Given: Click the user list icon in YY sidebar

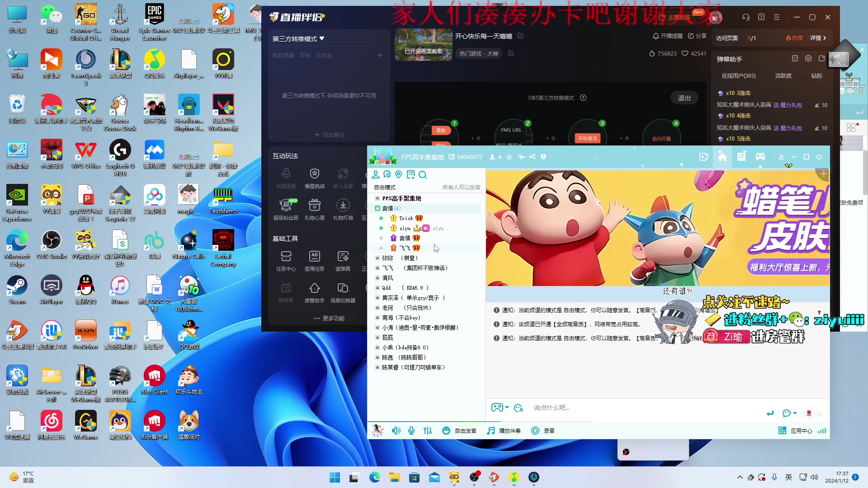Looking at the screenshot, I should point(376,174).
